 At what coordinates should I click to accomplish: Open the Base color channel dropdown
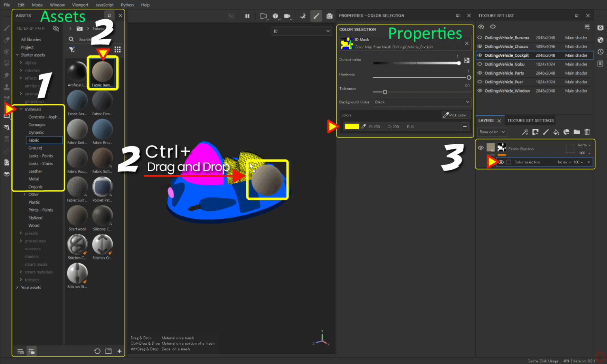click(492, 132)
